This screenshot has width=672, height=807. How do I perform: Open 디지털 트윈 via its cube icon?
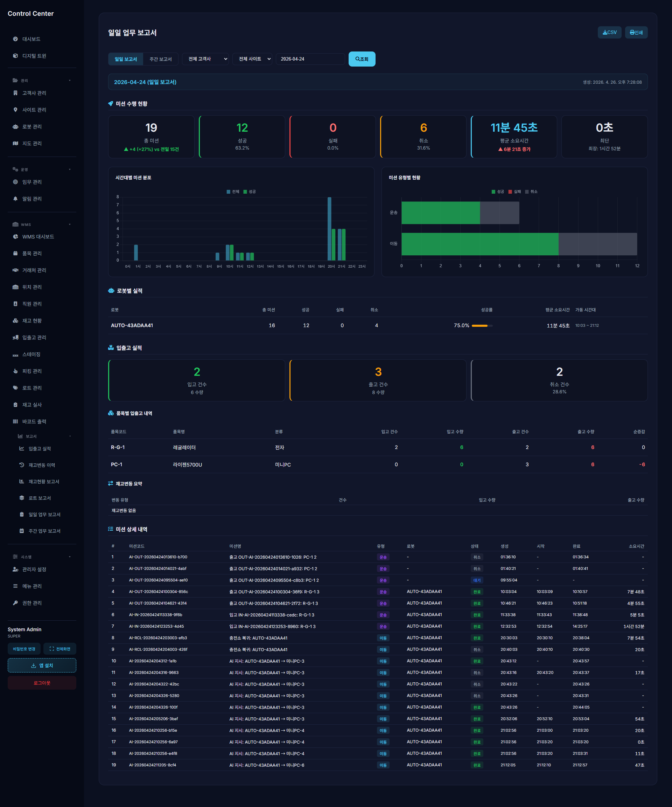[15, 56]
